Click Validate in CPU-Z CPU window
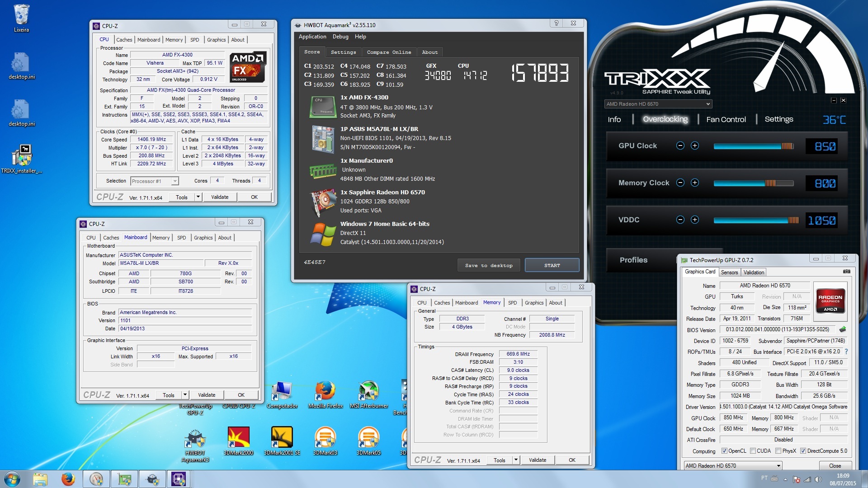The image size is (868, 488). click(220, 197)
